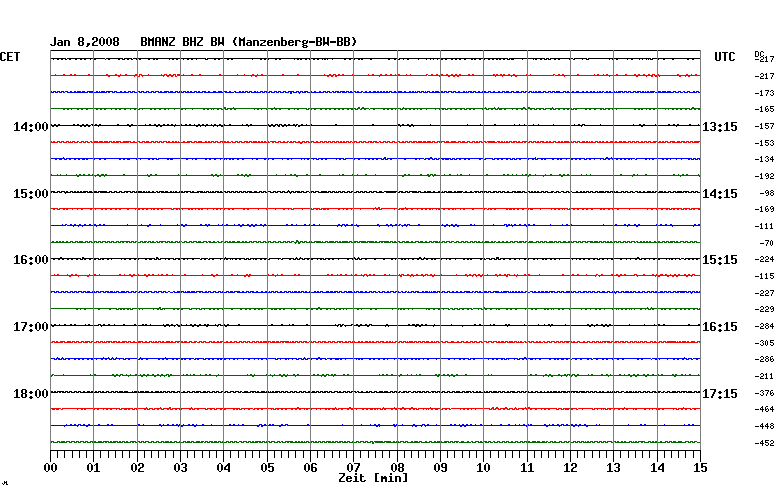Image resolution: width=780 pixels, height=494 pixels.
Task: Click DC offset value '-286'
Action: (765, 359)
